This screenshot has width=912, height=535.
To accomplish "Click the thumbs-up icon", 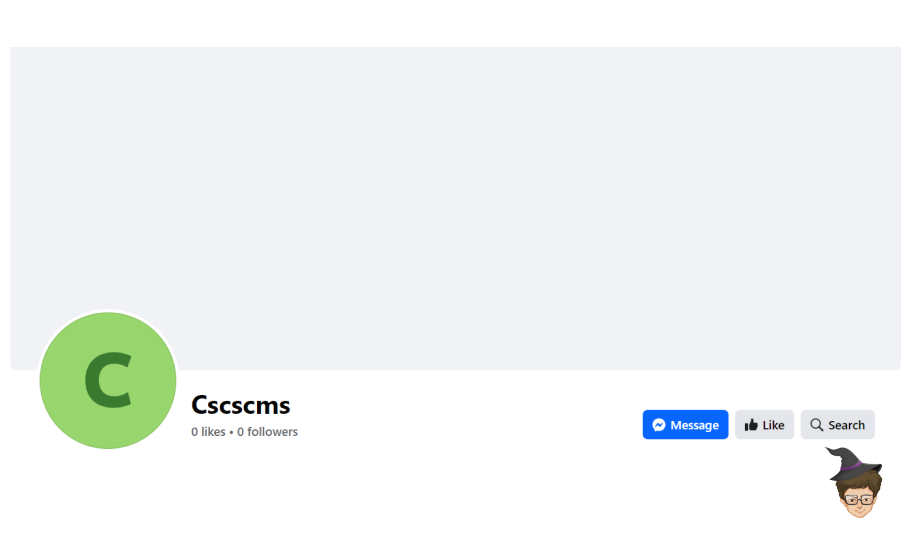I will coord(751,425).
